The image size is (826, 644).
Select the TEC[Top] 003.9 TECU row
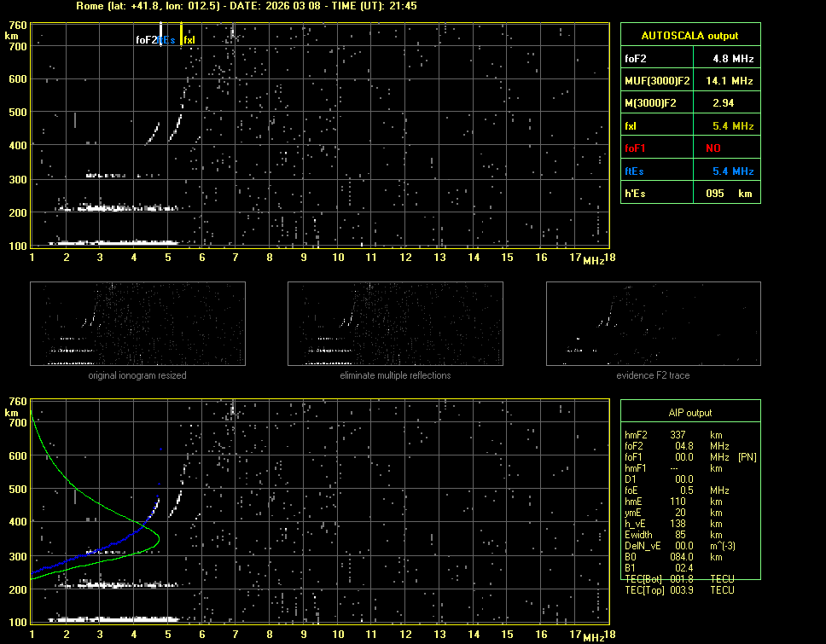[678, 590]
